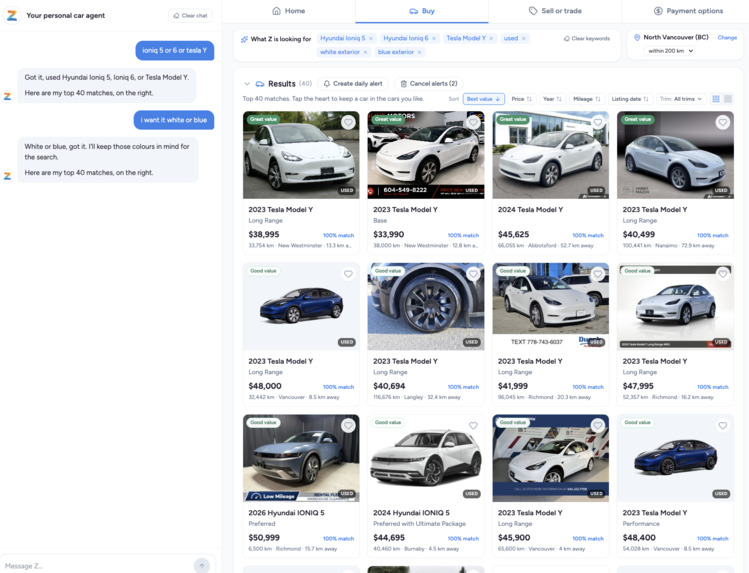This screenshot has width=749, height=573.
Task: Click Clear keywords
Action: pyautogui.click(x=587, y=39)
